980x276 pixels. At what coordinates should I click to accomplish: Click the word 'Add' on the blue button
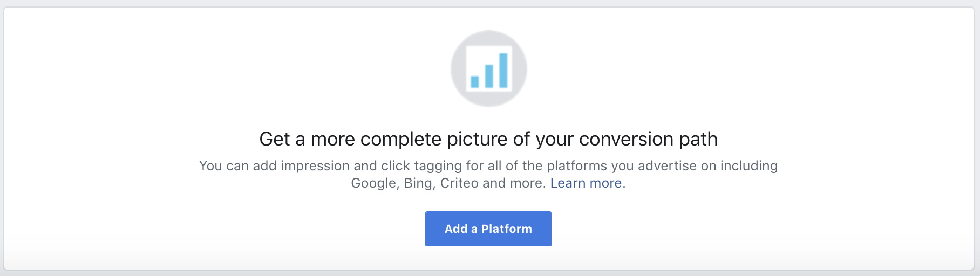[x=456, y=229]
